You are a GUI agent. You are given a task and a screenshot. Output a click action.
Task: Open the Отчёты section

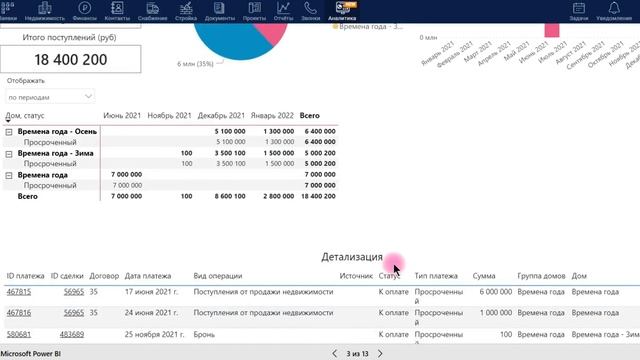click(x=283, y=11)
